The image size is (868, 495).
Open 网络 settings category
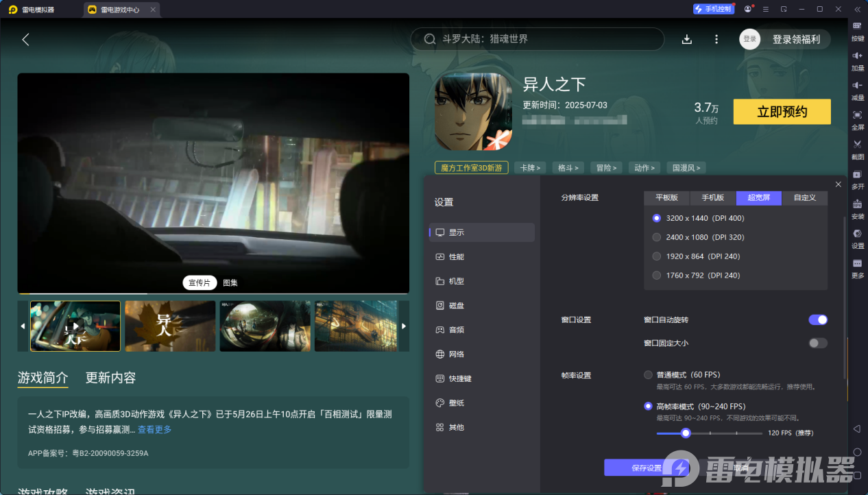[482, 354]
